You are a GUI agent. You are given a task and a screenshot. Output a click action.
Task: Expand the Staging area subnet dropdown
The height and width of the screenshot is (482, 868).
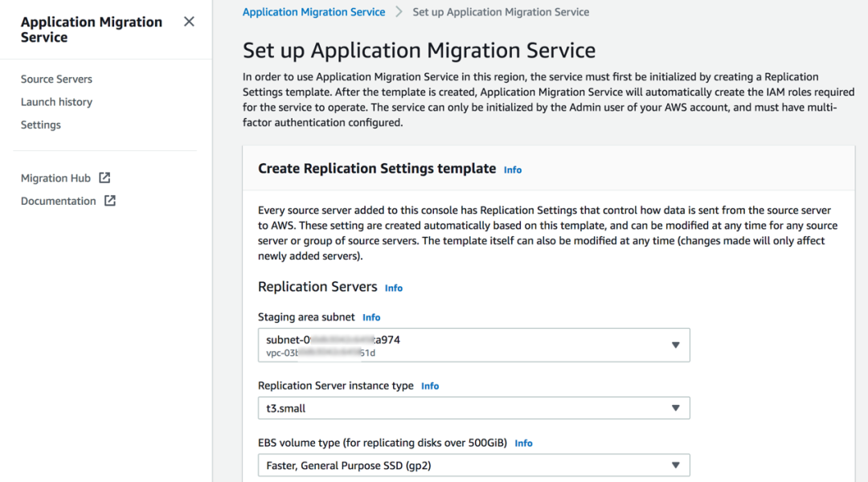click(474, 345)
